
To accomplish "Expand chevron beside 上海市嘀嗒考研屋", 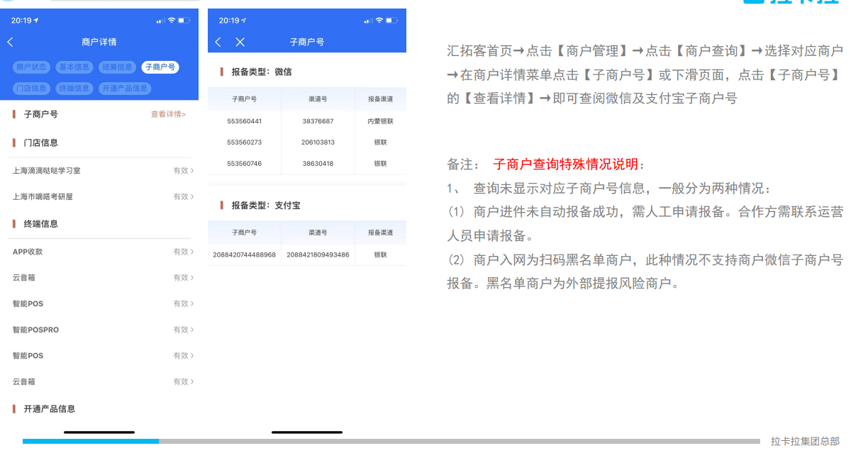I will pos(191,197).
